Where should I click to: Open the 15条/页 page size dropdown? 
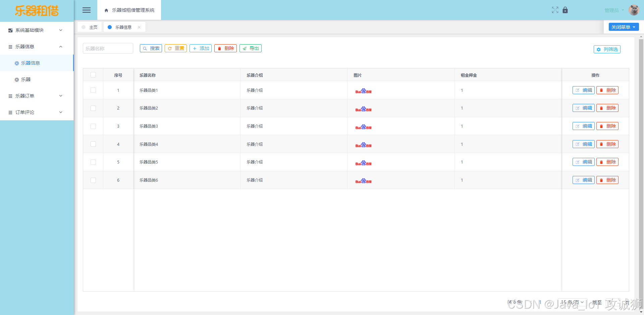pos(573,302)
